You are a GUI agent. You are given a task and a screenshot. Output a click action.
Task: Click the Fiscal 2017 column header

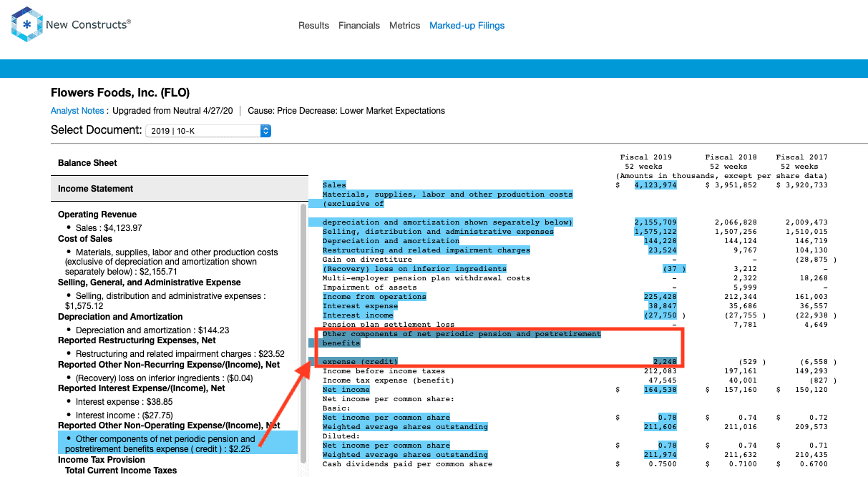[x=801, y=157]
